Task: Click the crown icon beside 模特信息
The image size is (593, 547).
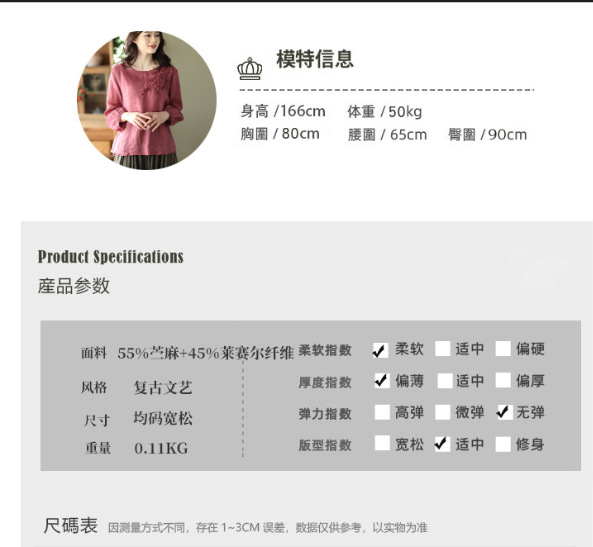Action: tap(250, 68)
